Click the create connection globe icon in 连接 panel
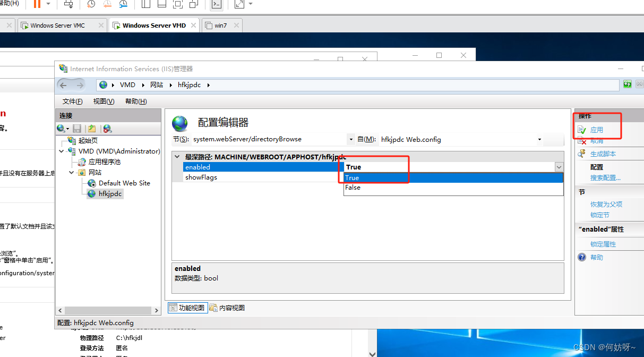The width and height of the screenshot is (644, 357). pyautogui.click(x=62, y=129)
